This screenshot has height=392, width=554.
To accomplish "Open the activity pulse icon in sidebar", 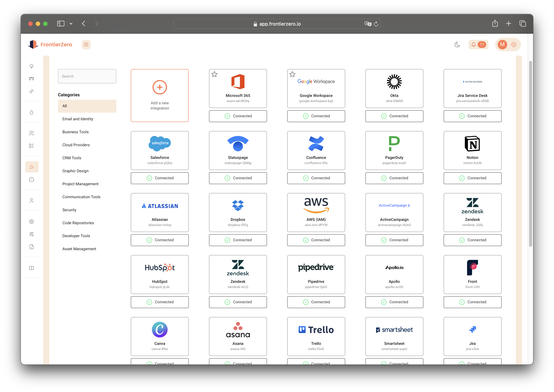I will point(31,91).
